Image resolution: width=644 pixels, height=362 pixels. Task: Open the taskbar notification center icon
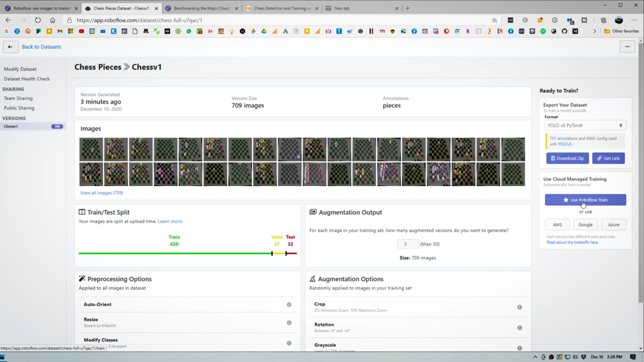click(633, 357)
